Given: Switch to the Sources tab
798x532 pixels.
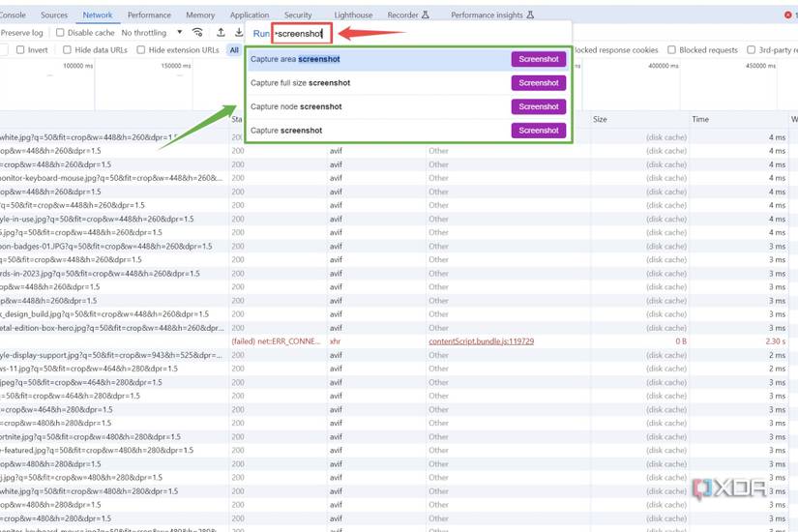Looking at the screenshot, I should coord(54,15).
